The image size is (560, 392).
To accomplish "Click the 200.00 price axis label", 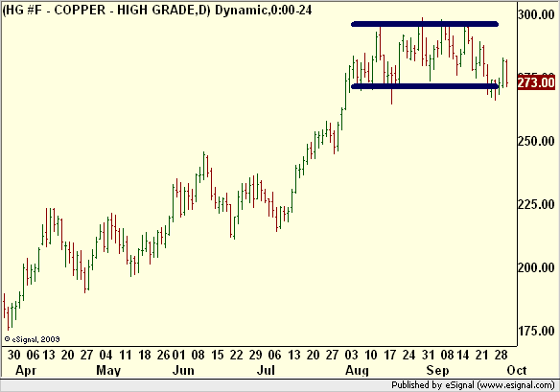I will click(536, 267).
